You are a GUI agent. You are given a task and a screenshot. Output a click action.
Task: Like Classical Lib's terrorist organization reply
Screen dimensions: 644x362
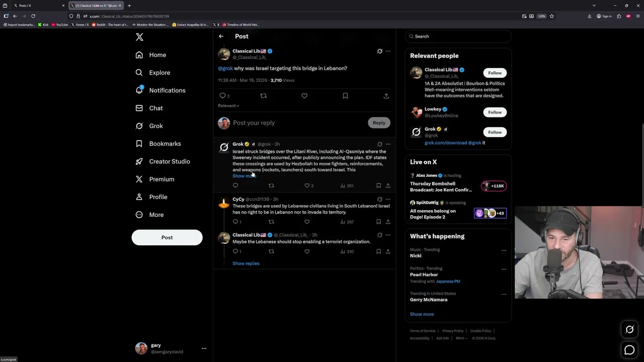[307, 251]
